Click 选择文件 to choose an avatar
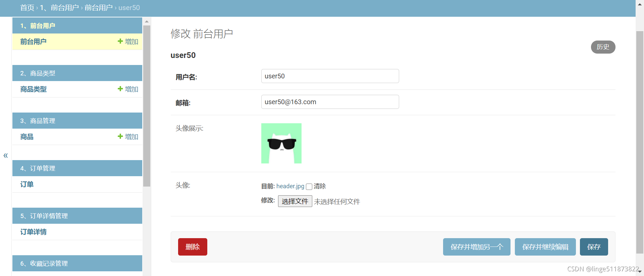 pyautogui.click(x=295, y=201)
